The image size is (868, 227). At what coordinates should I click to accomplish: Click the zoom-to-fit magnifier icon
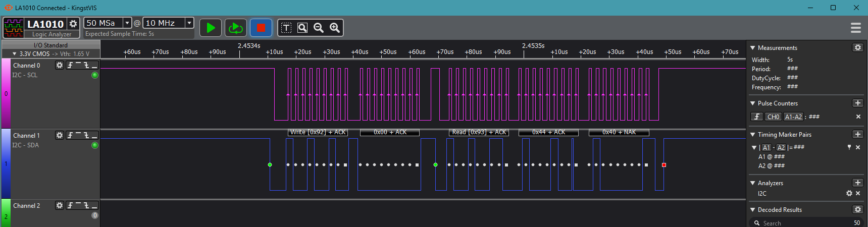point(302,28)
